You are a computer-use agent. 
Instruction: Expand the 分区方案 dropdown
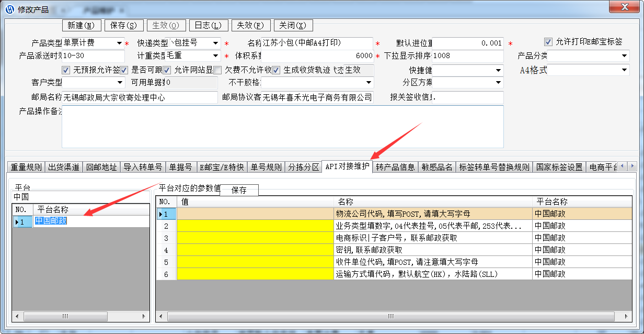pos(498,83)
